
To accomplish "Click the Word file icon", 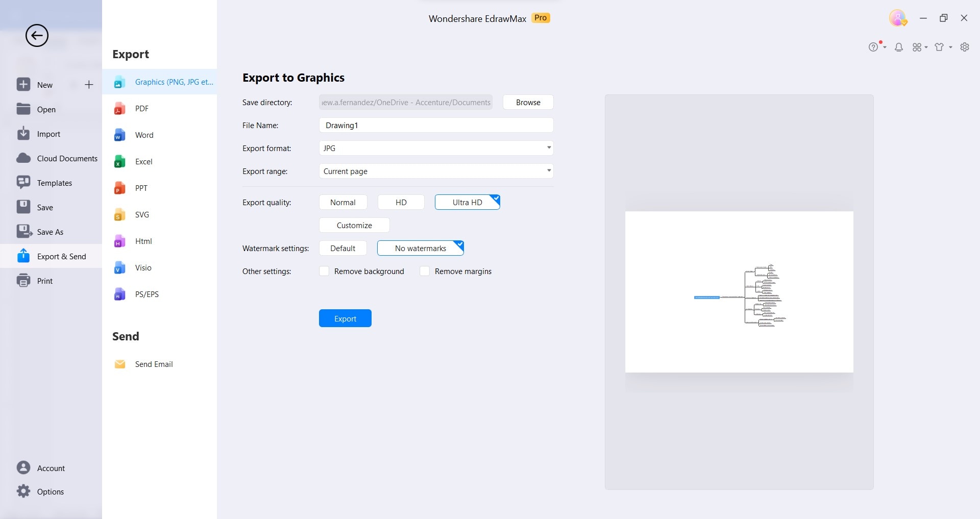I will 119,135.
